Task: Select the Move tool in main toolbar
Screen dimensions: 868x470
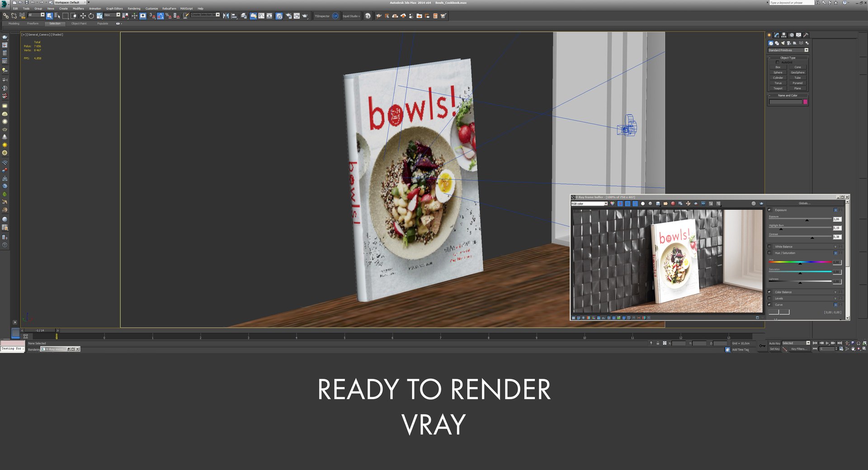Action: click(83, 16)
